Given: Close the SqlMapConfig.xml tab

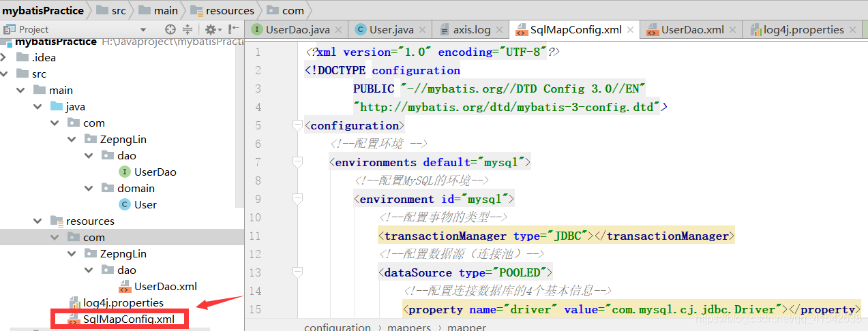Looking at the screenshot, I should click(x=631, y=30).
